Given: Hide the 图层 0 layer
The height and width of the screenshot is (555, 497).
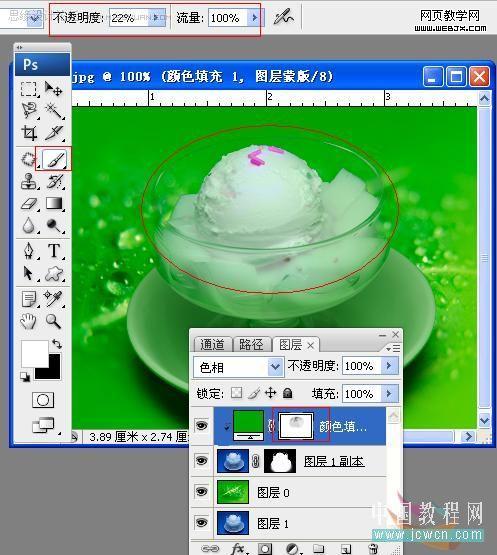Looking at the screenshot, I should click(x=202, y=492).
